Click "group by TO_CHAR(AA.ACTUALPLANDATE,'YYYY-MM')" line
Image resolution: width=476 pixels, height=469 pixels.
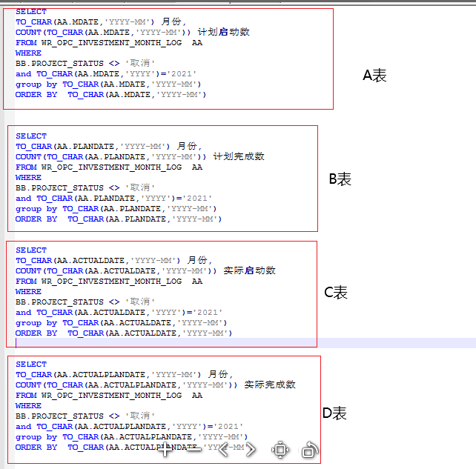coord(132,437)
